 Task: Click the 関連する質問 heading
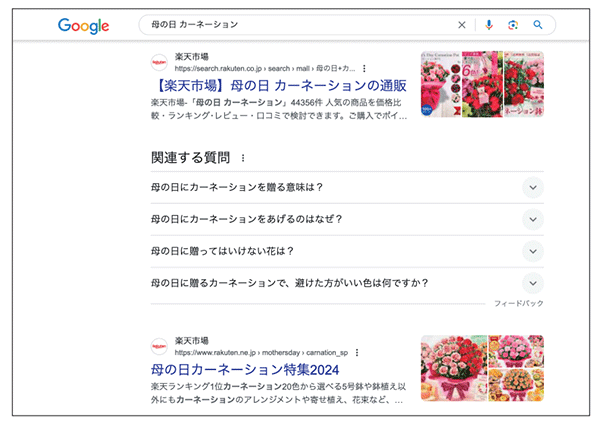click(191, 158)
